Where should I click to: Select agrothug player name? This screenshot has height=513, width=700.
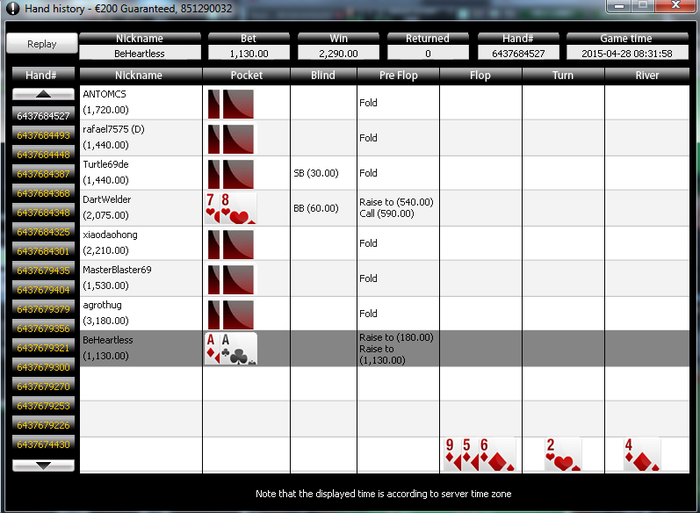102,305
